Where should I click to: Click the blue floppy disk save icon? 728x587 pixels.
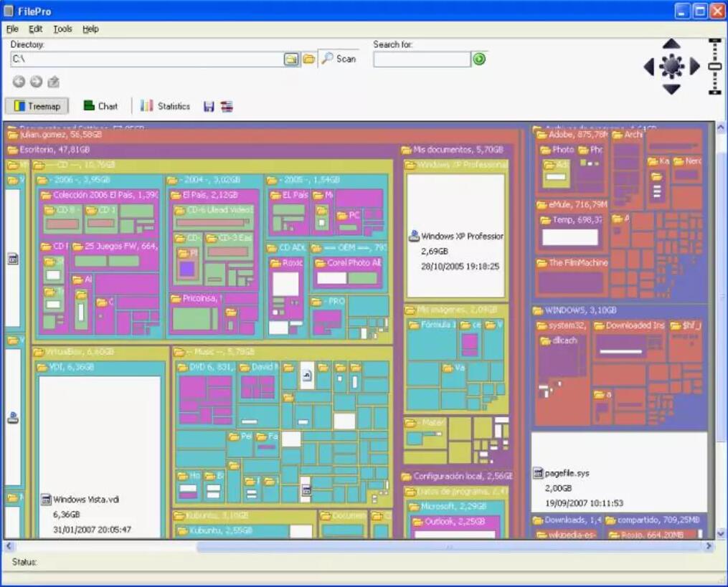[209, 107]
